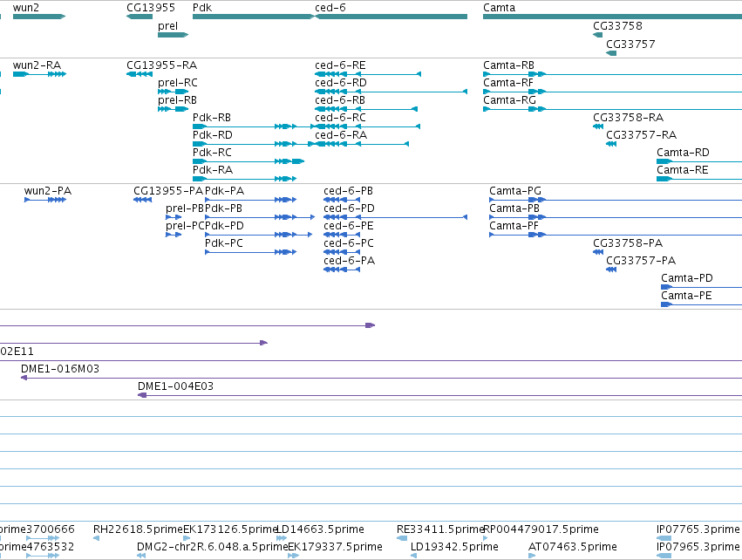This screenshot has width=742, height=560.
Task: Click the IP07765.3prime EST label
Action: [698, 529]
